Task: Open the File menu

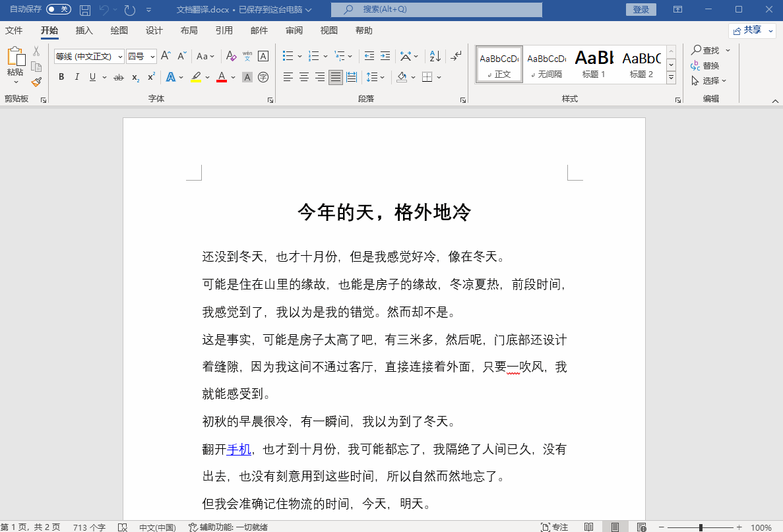Action: (x=13, y=30)
